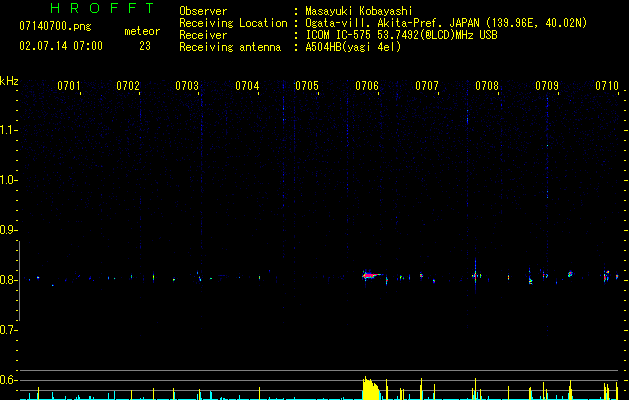Click the Receiving antenna label

pos(230,47)
